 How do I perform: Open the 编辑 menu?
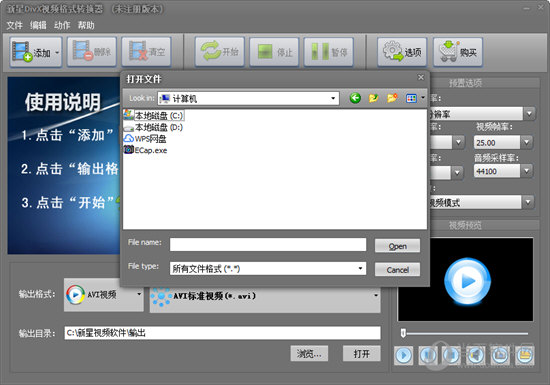pyautogui.click(x=38, y=25)
